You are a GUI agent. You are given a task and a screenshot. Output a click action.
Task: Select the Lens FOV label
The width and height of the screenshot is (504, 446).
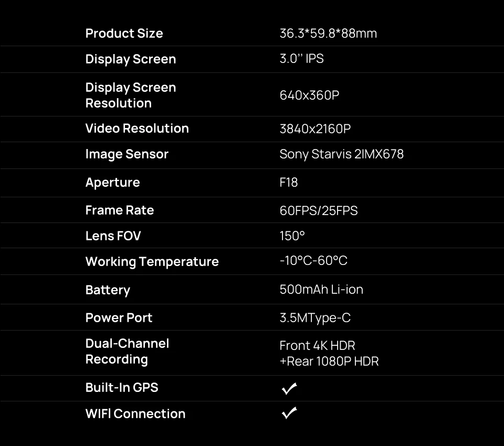113,236
